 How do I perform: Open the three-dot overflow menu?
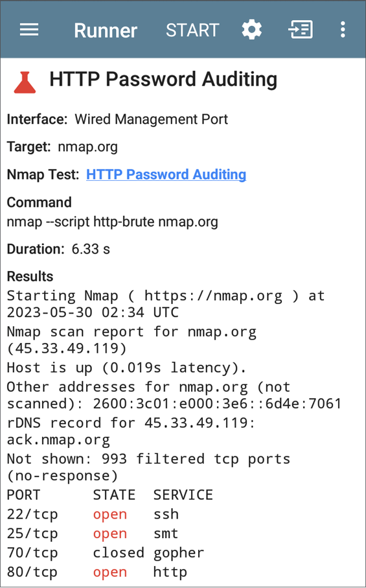coord(343,30)
